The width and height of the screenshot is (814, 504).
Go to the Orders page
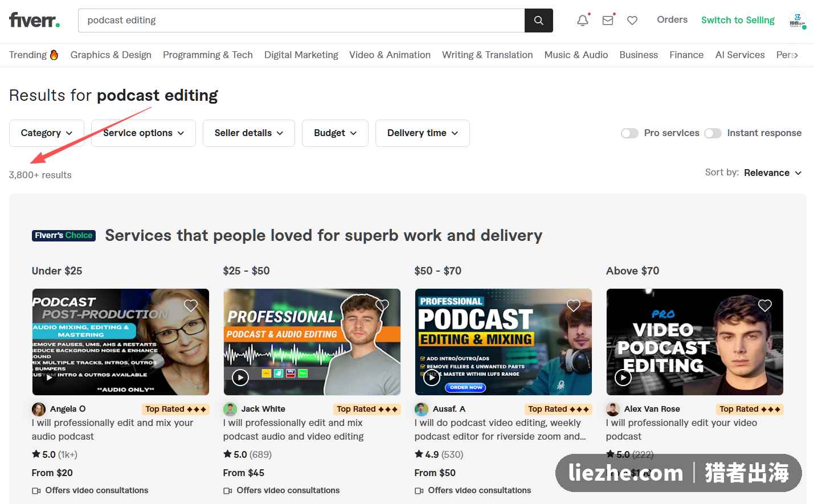pyautogui.click(x=672, y=20)
